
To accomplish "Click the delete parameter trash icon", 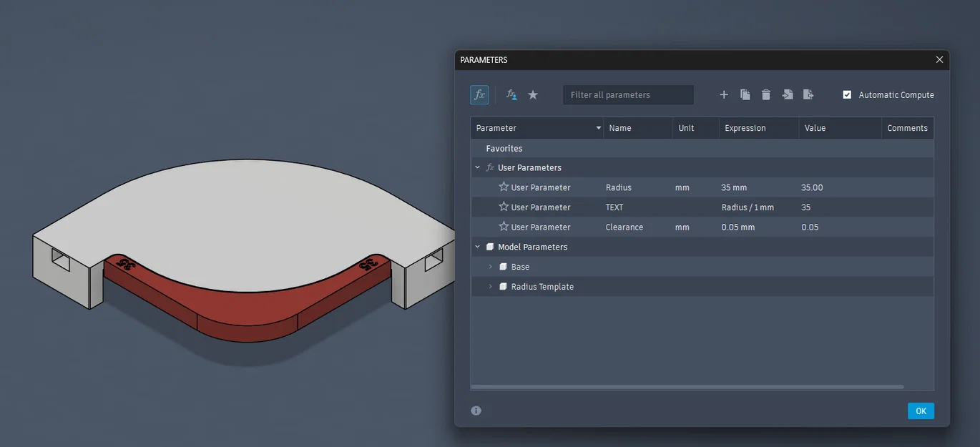I will point(766,94).
